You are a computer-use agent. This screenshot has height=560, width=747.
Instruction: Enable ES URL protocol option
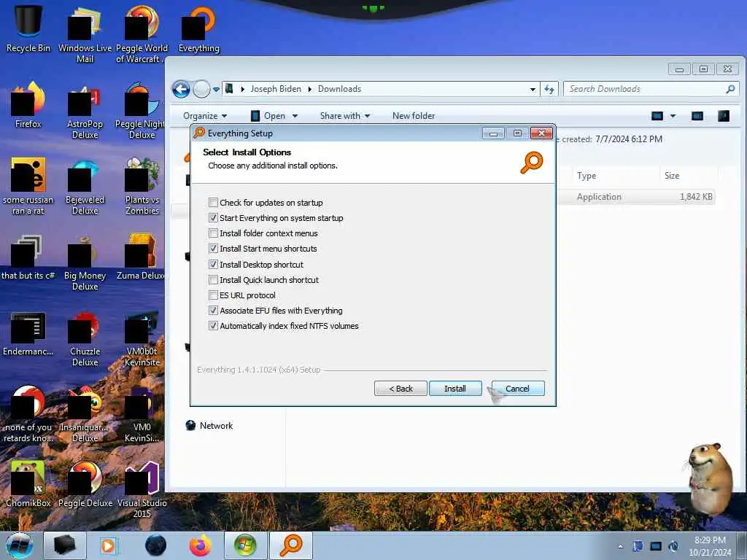(214, 295)
